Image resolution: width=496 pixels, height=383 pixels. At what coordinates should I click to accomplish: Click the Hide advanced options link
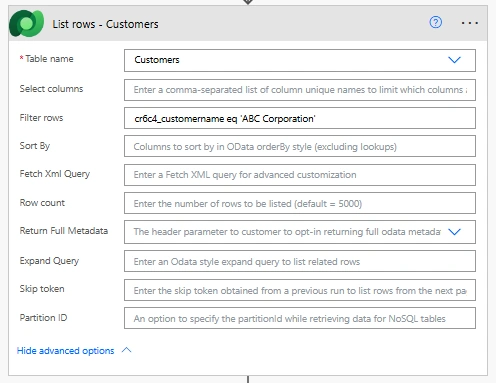click(x=65, y=351)
